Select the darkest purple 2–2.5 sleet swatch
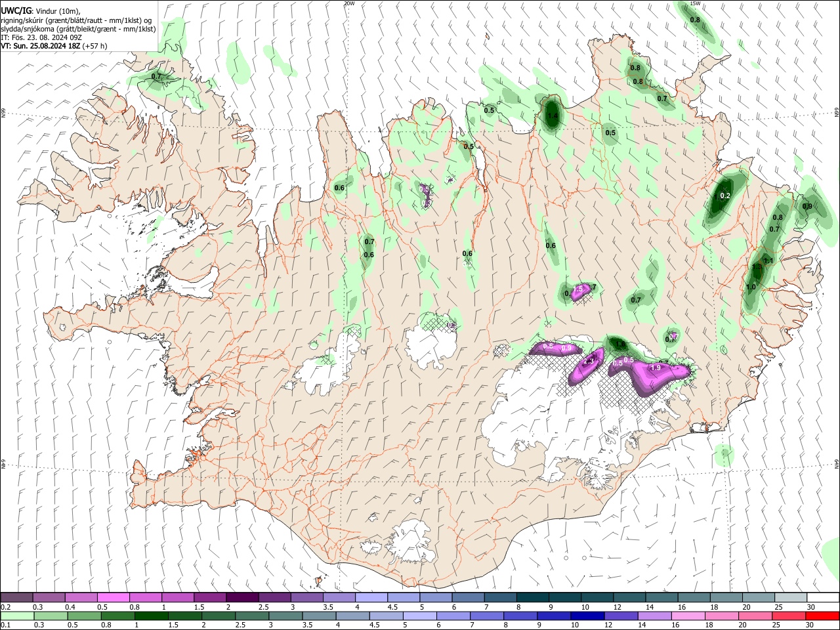The image size is (840, 630). pos(242,597)
